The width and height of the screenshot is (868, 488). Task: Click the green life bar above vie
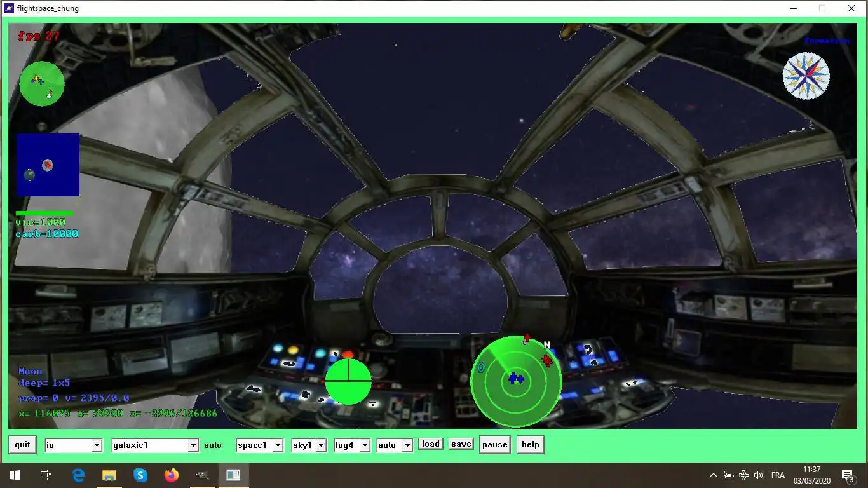click(44, 213)
